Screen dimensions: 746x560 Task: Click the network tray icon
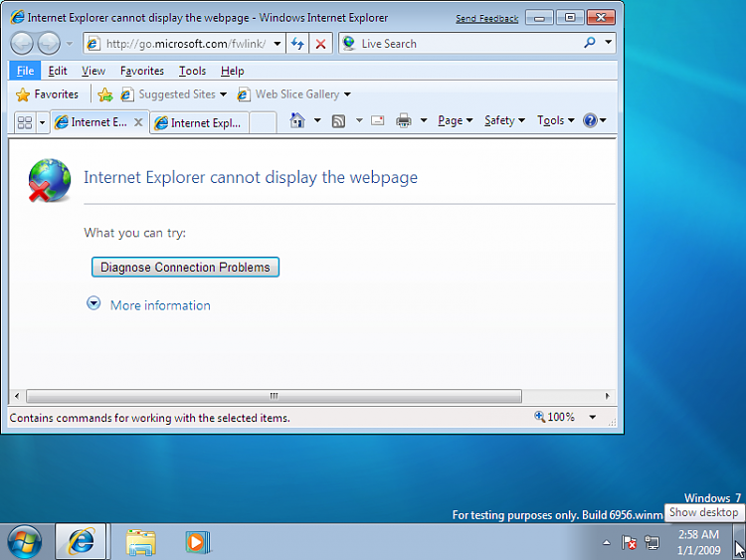[x=652, y=542]
